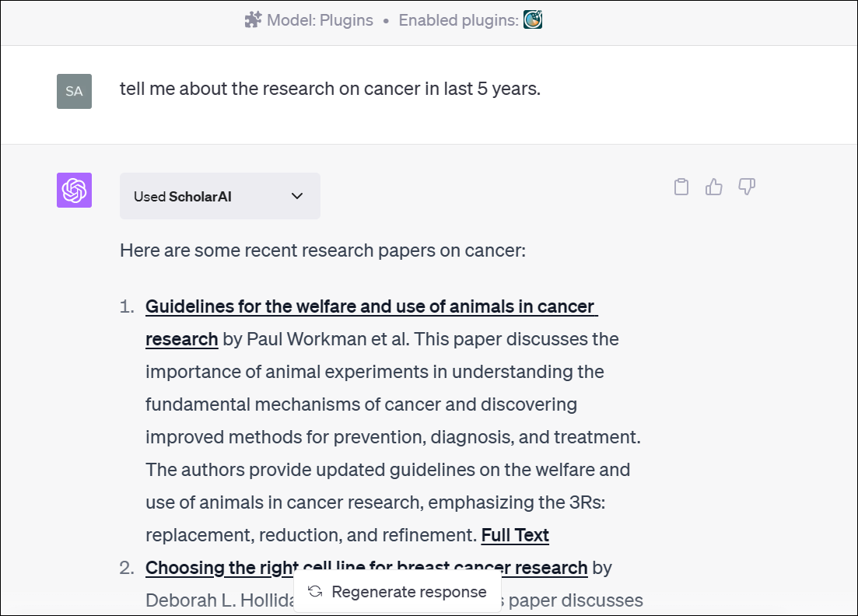Image resolution: width=858 pixels, height=616 pixels.
Task: Click the puzzle piece plugins icon
Action: tap(253, 20)
